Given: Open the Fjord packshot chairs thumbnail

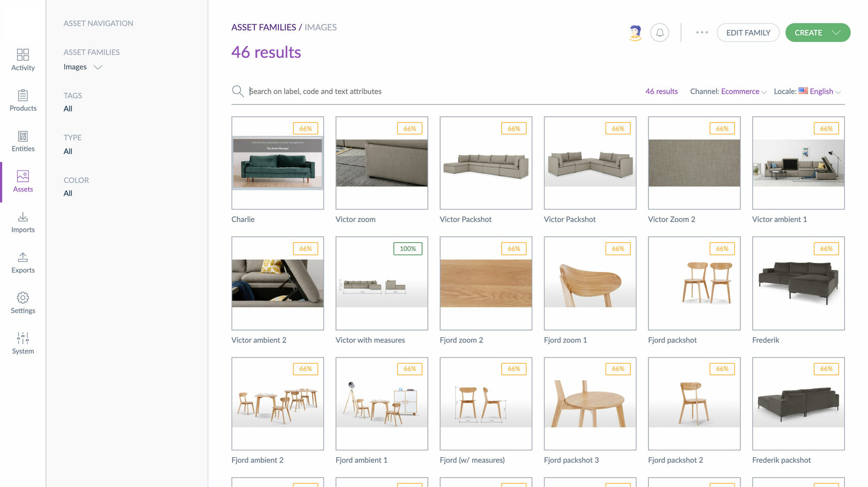Looking at the screenshot, I should click(694, 284).
